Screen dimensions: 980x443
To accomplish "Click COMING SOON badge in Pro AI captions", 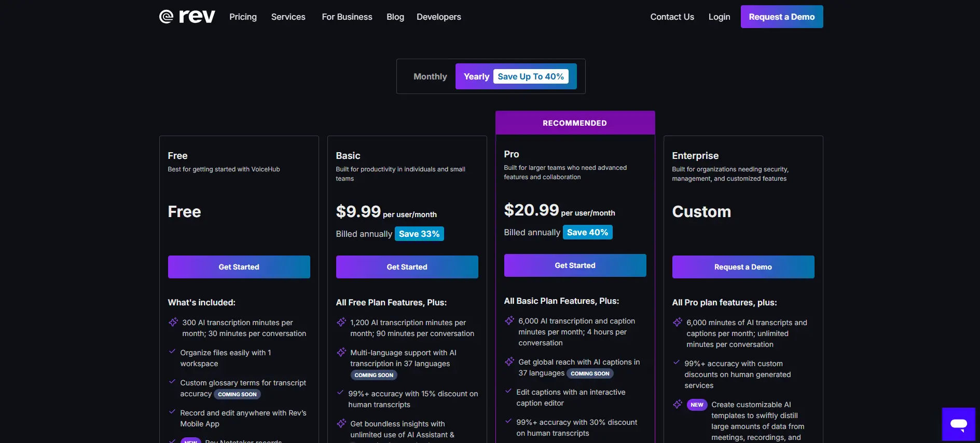I will (x=590, y=373).
